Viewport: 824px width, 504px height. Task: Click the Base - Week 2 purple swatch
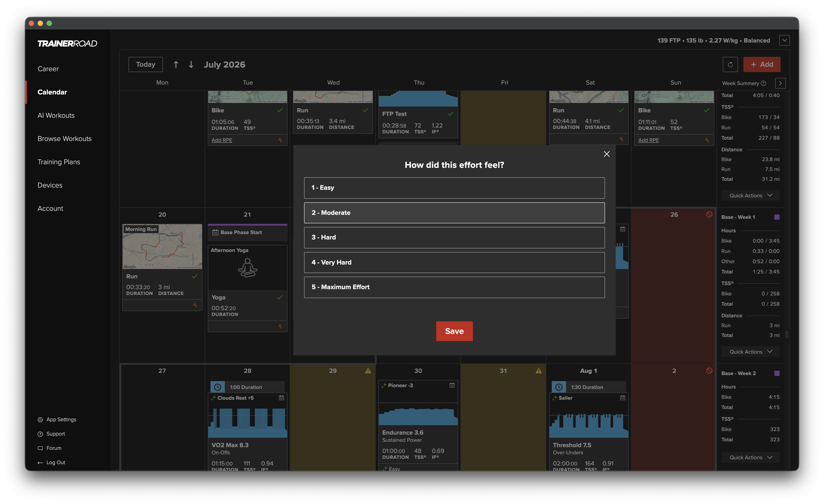tap(777, 373)
